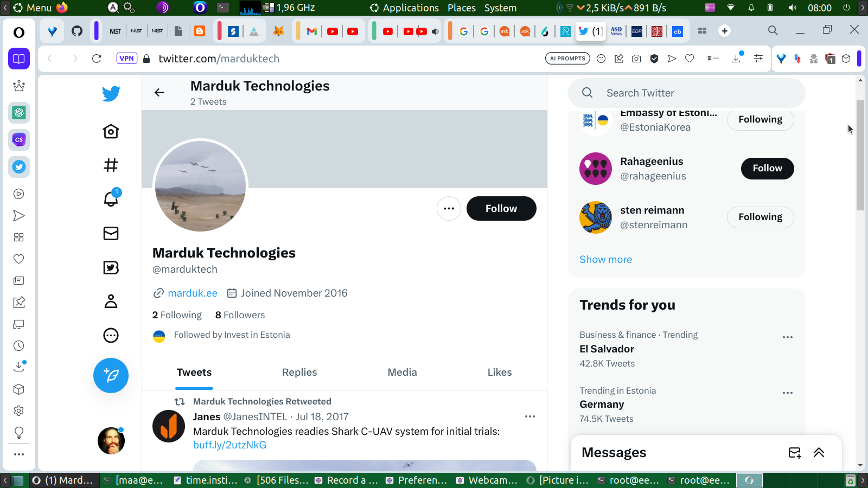The height and width of the screenshot is (488, 868).
Task: Start a new message in Messages drawer
Action: [795, 453]
